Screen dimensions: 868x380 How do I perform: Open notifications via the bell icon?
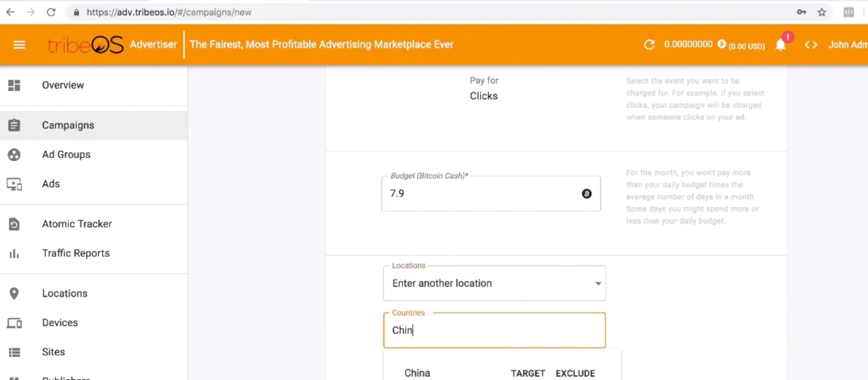[781, 45]
